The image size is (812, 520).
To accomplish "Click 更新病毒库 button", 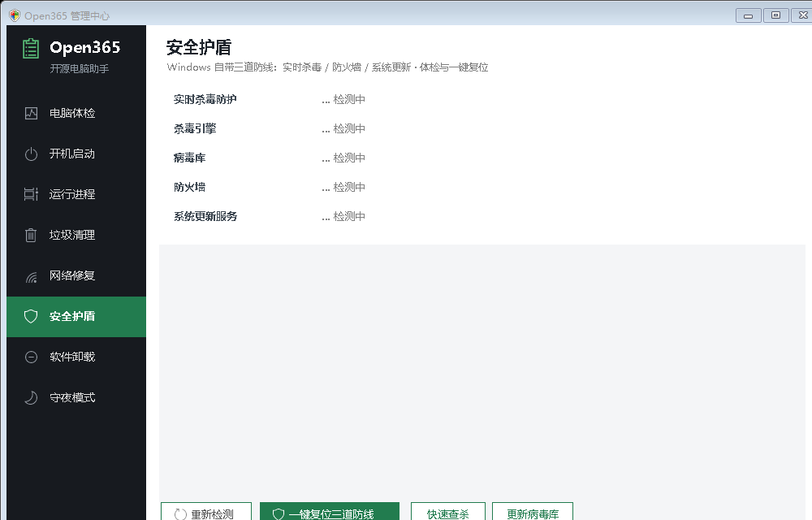I will 533,511.
